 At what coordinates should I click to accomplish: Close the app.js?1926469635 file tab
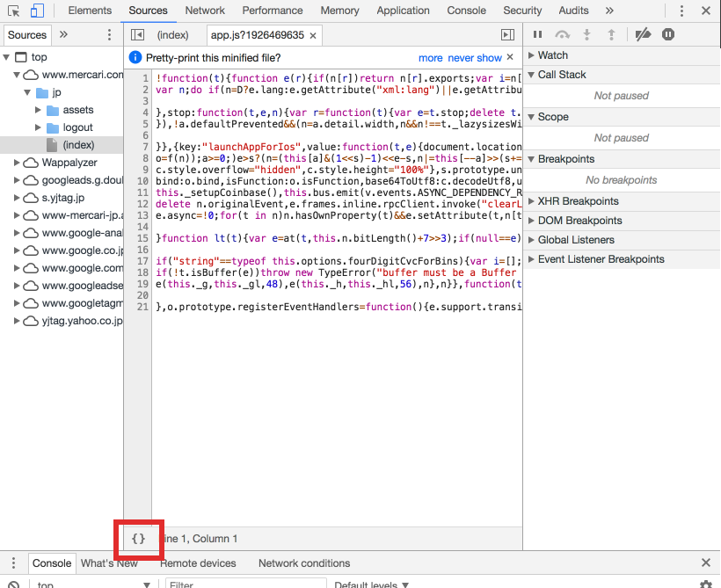pyautogui.click(x=313, y=35)
